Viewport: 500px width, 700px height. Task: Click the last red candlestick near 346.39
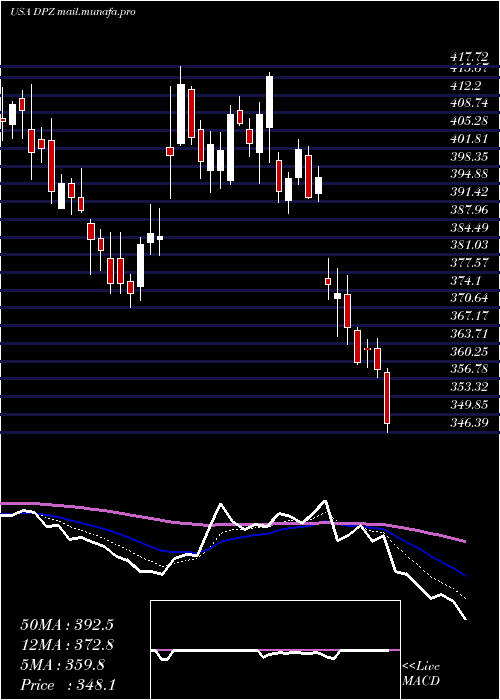(387, 398)
